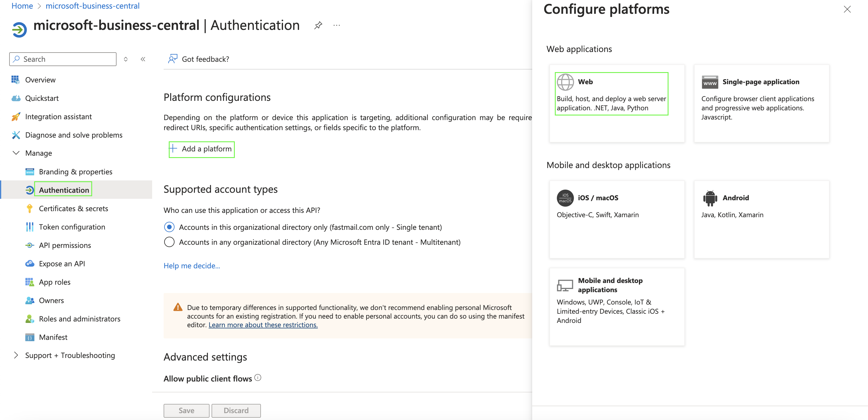Choose the iOS / macOS platform tile
This screenshot has width=868, height=420.
coord(617,219)
